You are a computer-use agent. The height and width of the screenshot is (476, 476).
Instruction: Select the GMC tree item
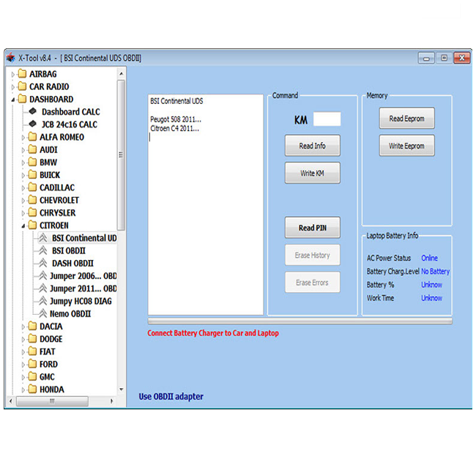47,377
